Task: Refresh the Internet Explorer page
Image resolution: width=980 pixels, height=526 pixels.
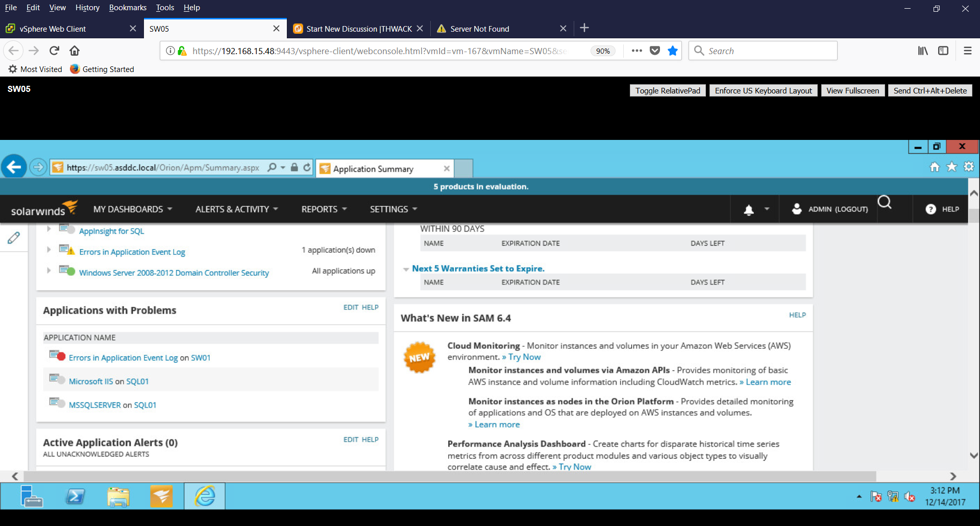Action: click(x=307, y=167)
